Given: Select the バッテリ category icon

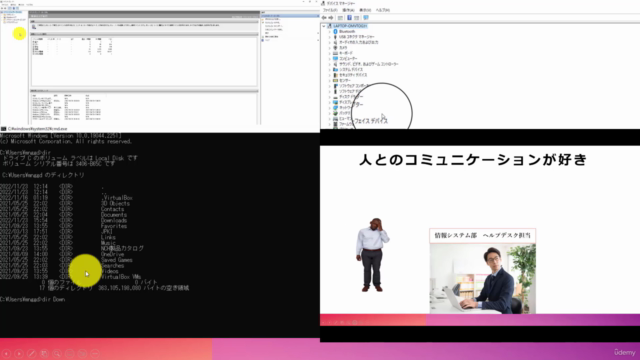Looking at the screenshot, I should click(336, 113).
